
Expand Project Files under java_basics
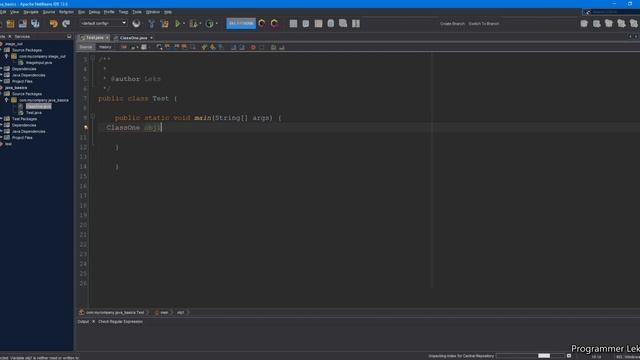pyautogui.click(x=1, y=138)
